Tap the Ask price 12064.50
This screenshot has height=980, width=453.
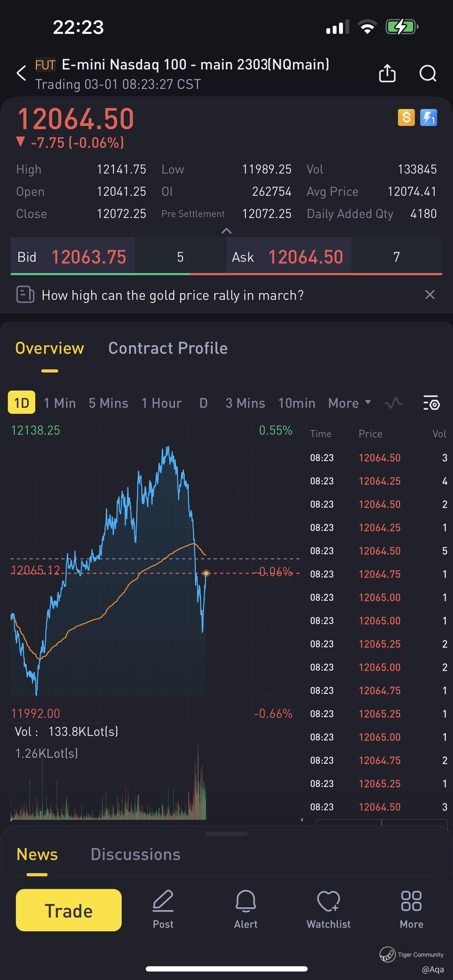tap(306, 257)
